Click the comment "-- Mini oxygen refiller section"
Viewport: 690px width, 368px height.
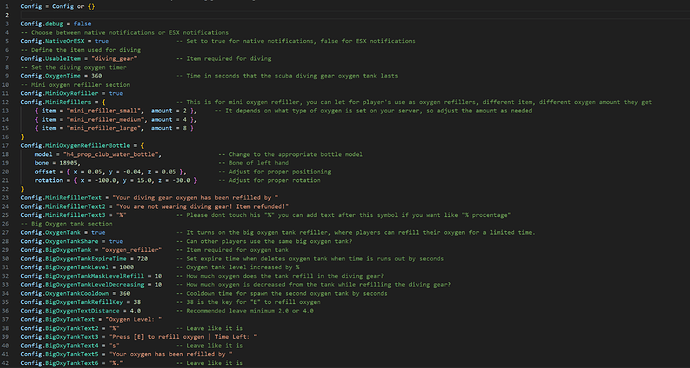[75, 85]
